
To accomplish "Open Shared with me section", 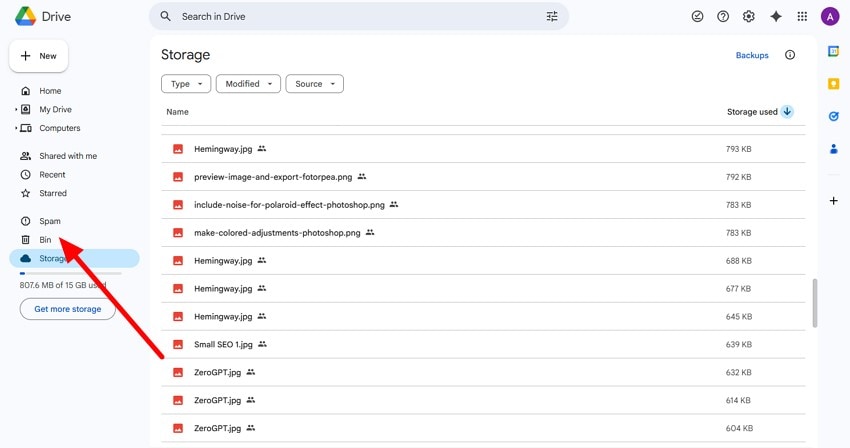I will tap(68, 156).
